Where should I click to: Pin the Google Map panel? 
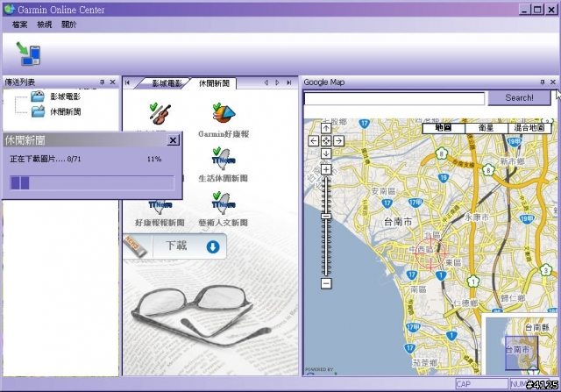[543, 82]
